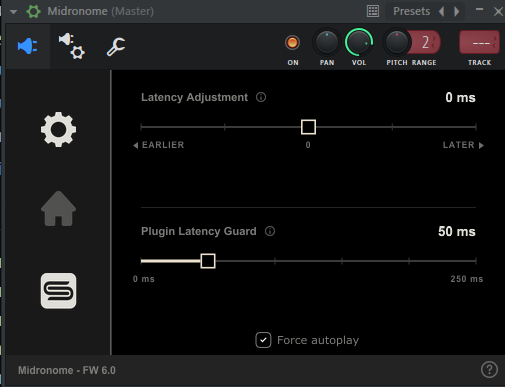Close the Midronome plugin window
The image size is (505, 387).
point(498,12)
